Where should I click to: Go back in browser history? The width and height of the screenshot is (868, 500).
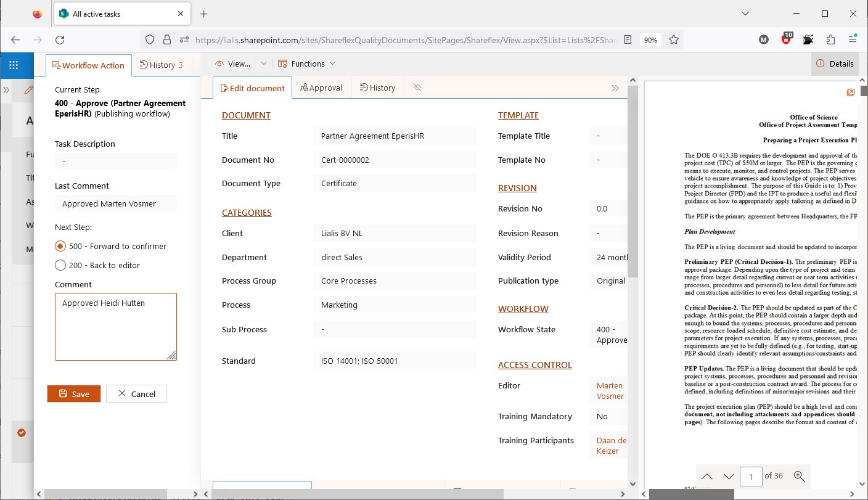[15, 39]
